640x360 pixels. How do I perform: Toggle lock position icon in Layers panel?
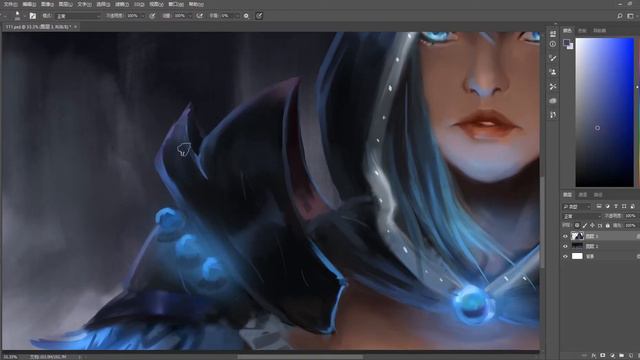coord(592,225)
